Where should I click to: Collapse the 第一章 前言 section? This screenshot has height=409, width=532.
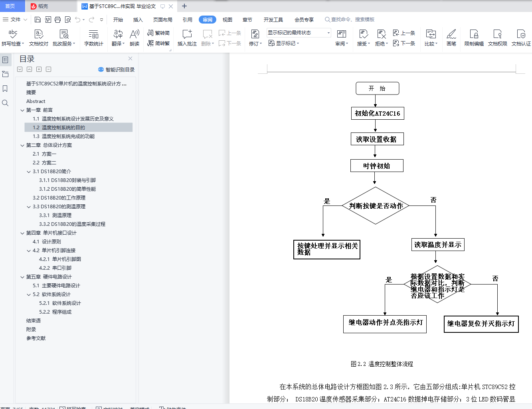(x=22, y=110)
